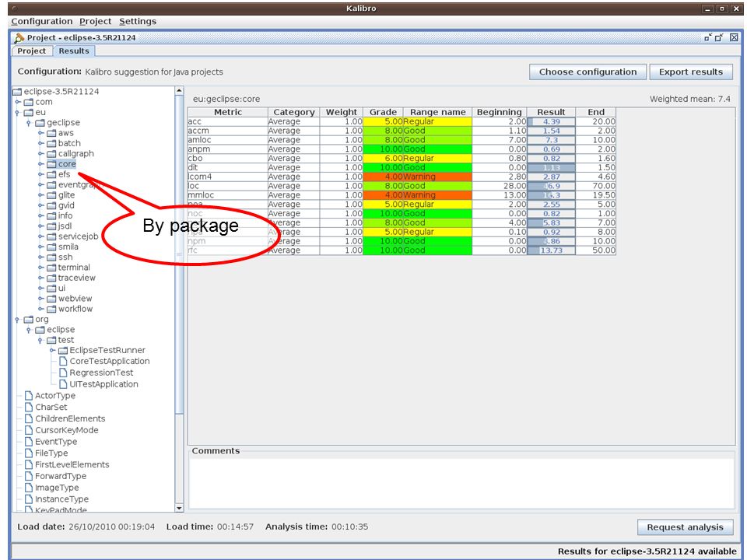Open the Configuration menu
The image size is (747, 560).
(42, 22)
